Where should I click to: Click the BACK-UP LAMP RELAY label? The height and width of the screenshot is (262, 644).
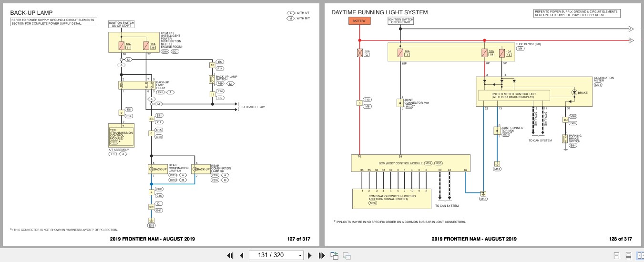click(x=163, y=85)
